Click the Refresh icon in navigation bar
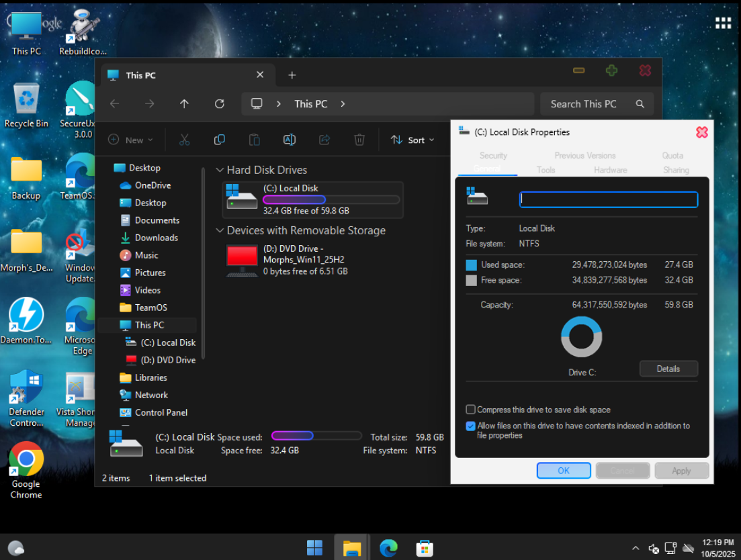 [x=219, y=104]
